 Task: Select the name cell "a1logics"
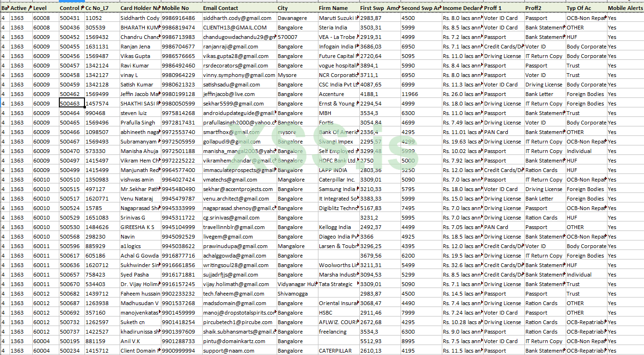pos(140,246)
